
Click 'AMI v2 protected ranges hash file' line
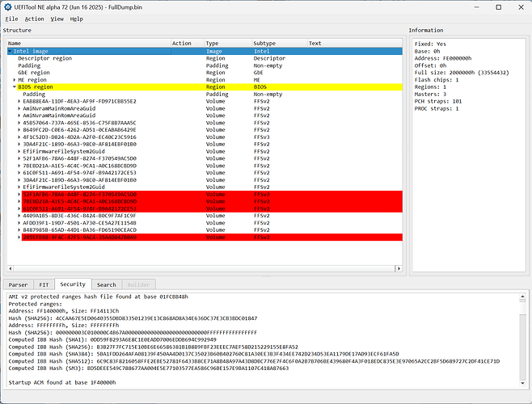pos(98,297)
